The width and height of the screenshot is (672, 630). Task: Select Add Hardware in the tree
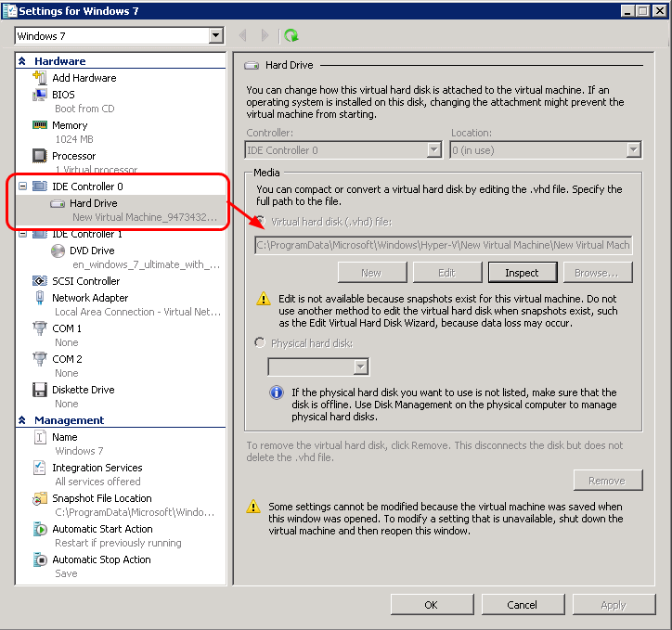click(84, 78)
